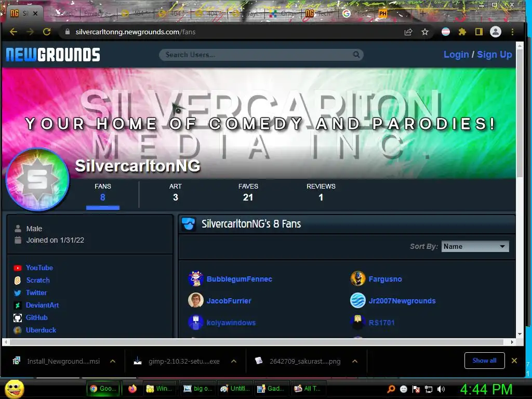Viewport: 532px width, 399px height.
Task: Click the share page icon in address bar
Action: click(x=408, y=32)
